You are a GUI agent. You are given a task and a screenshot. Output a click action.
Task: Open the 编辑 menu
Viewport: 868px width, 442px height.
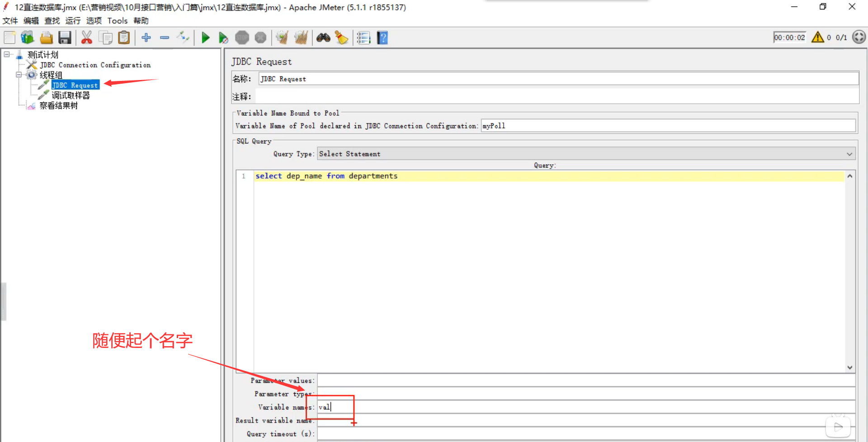[31, 21]
